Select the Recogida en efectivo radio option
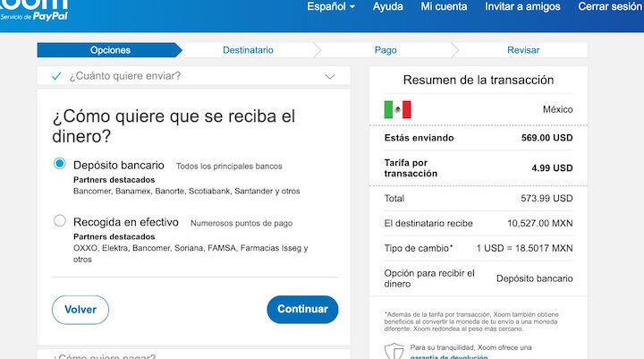This screenshot has width=644, height=359. (60, 221)
